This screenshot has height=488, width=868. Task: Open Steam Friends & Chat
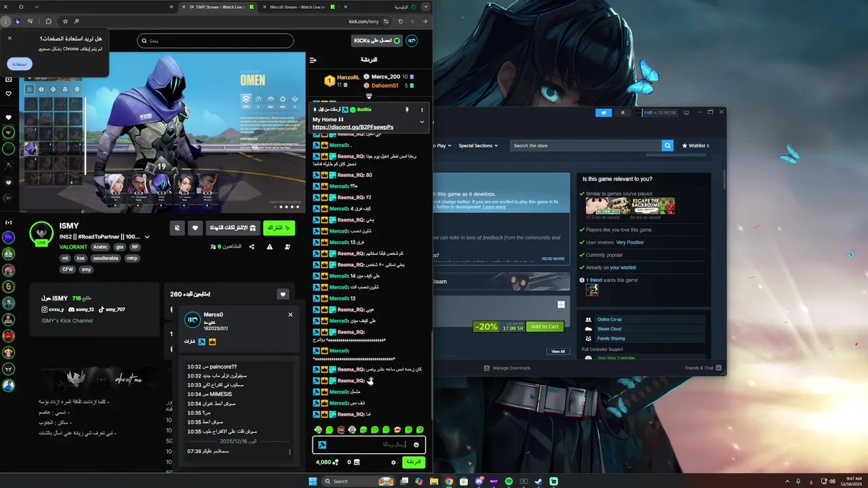(702, 368)
